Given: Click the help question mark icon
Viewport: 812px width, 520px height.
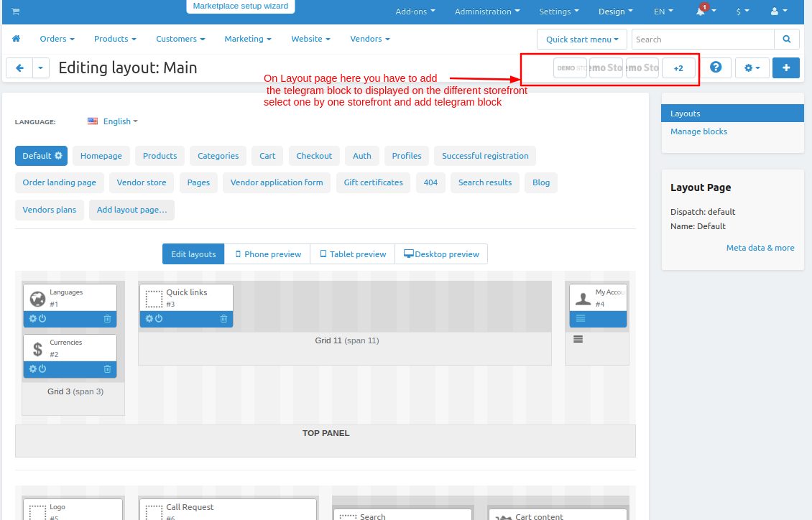Looking at the screenshot, I should pos(716,68).
